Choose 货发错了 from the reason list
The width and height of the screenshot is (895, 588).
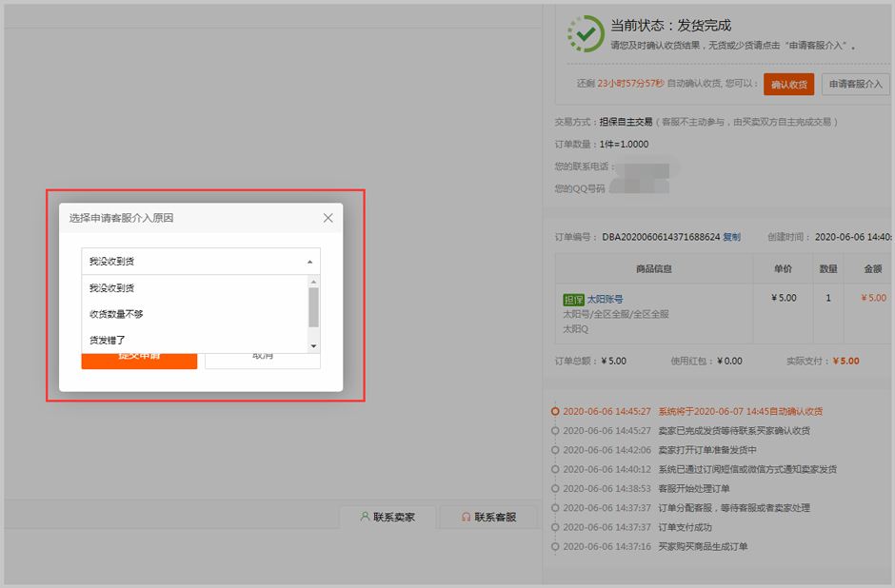(194, 341)
